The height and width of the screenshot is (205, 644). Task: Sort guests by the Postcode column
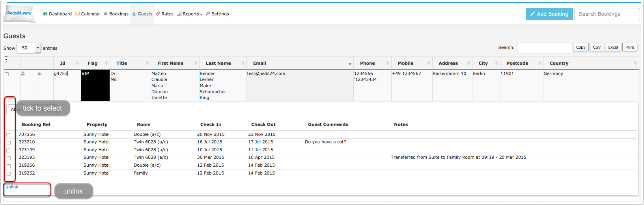522,63
